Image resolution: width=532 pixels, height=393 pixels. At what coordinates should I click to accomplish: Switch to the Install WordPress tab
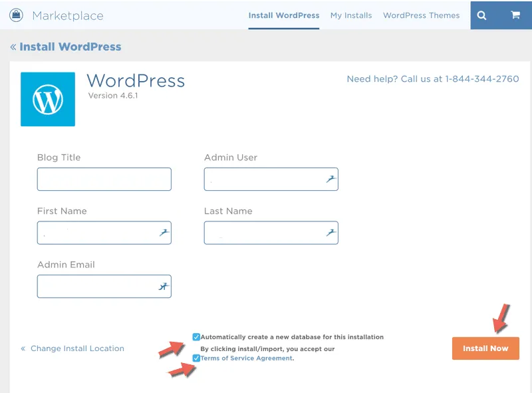pyautogui.click(x=284, y=15)
